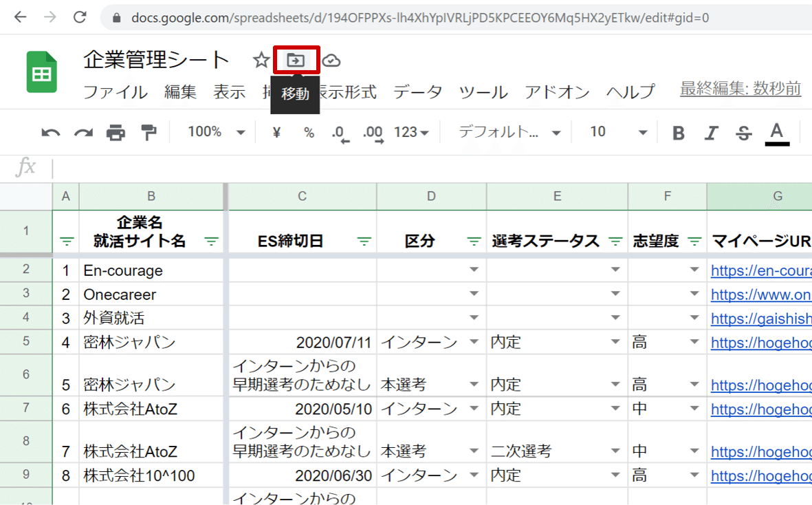Select column E header
Viewport: 812px width, 505px height.
[x=557, y=196]
